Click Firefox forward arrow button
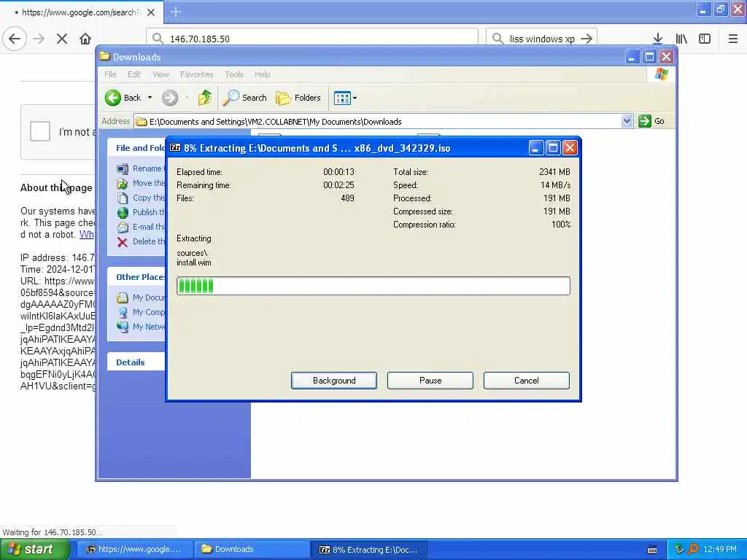The height and width of the screenshot is (560, 747). pyautogui.click(x=39, y=39)
